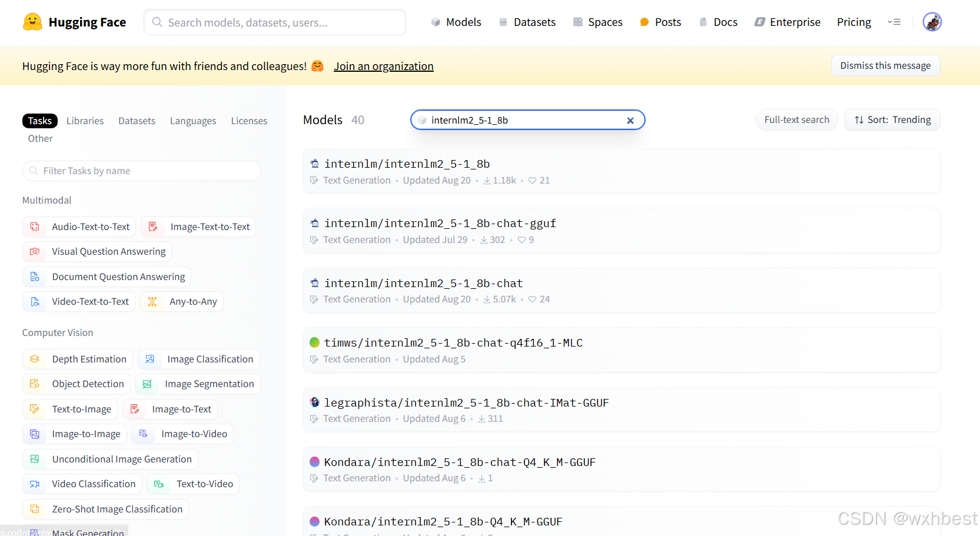Image resolution: width=980 pixels, height=536 pixels.
Task: Go to Models in top navigation
Action: pos(456,22)
